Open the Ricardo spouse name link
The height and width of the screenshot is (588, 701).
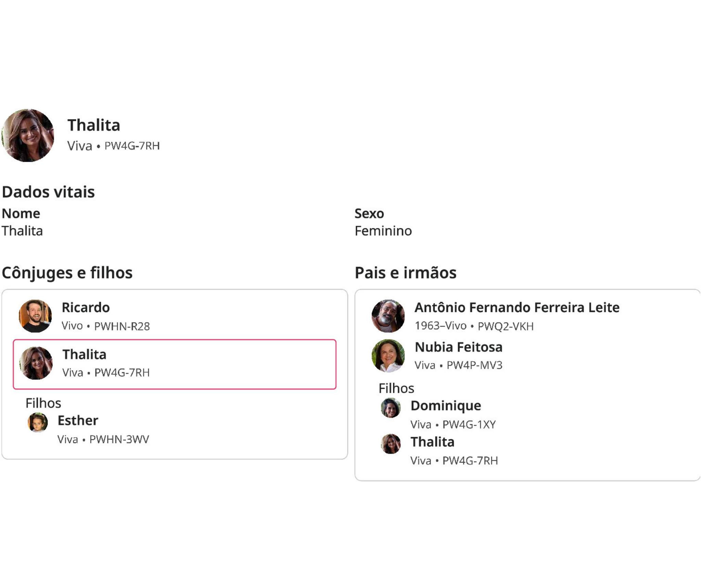tap(86, 307)
